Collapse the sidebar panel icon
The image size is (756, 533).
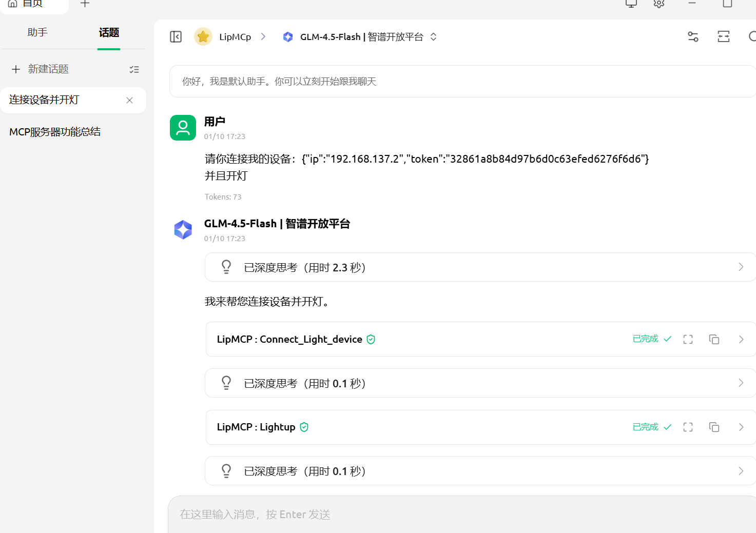[176, 37]
